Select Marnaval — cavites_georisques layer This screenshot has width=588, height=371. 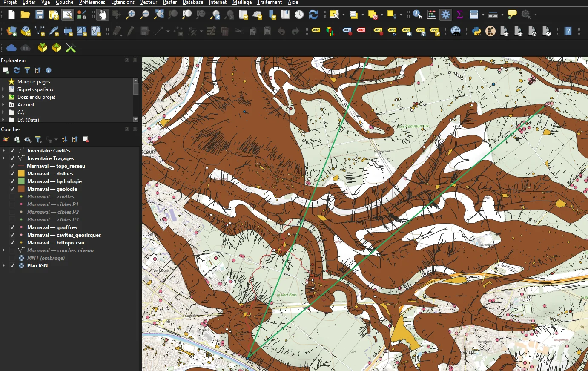(64, 235)
